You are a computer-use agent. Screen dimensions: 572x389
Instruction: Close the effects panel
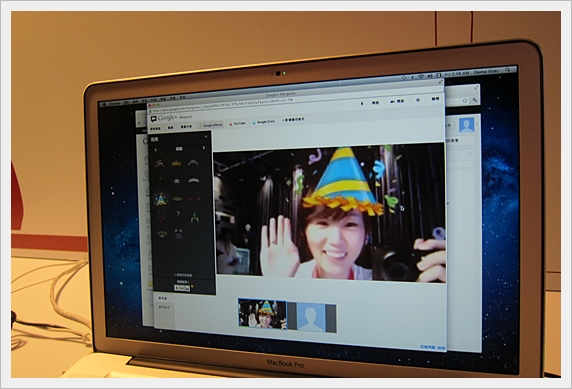click(206, 136)
